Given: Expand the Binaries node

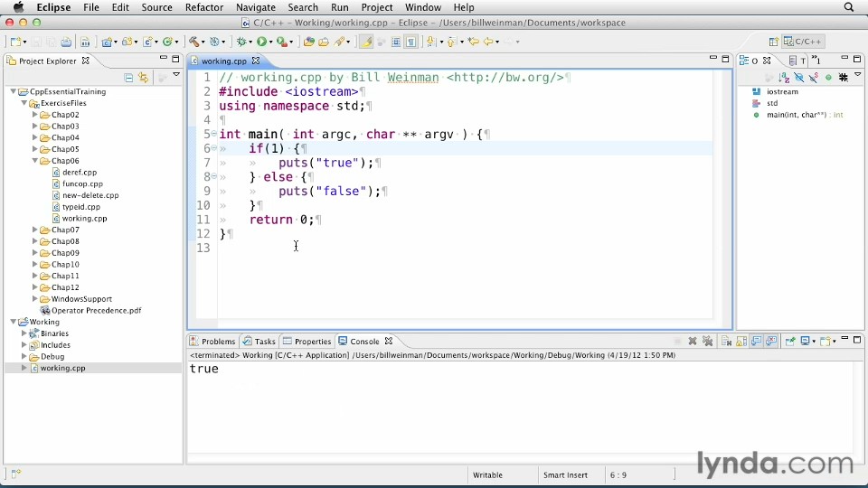Looking at the screenshot, I should click(x=24, y=333).
